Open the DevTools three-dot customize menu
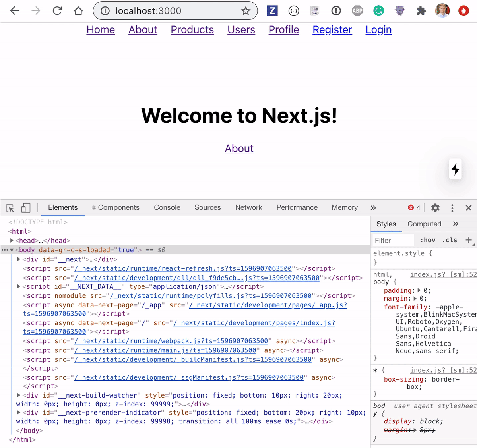Viewport: 477px width, 448px height. [x=452, y=208]
